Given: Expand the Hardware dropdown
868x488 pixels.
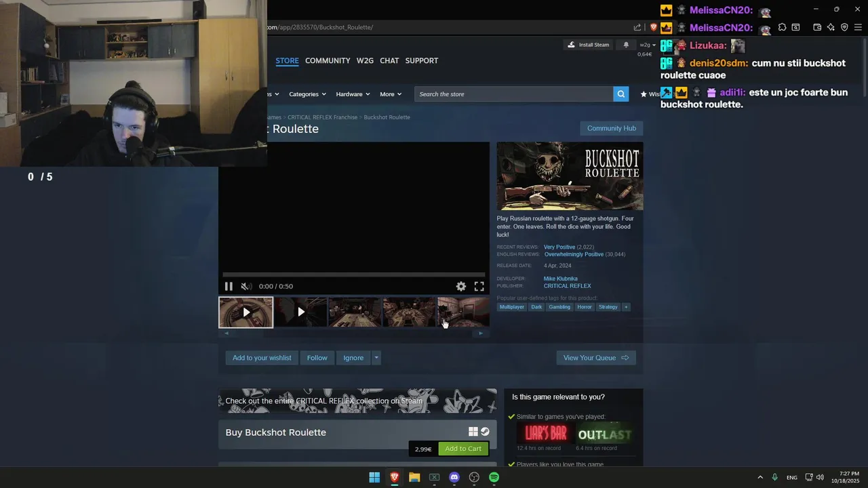Looking at the screenshot, I should click(x=353, y=94).
